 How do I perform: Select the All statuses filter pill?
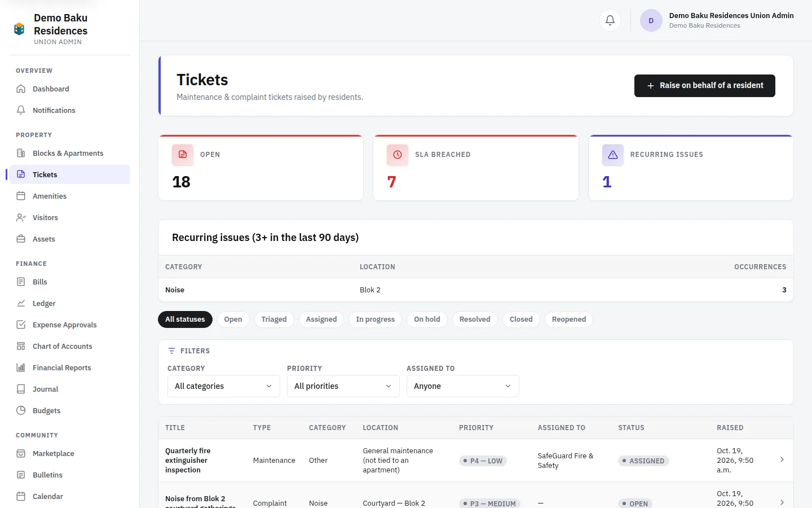point(185,319)
